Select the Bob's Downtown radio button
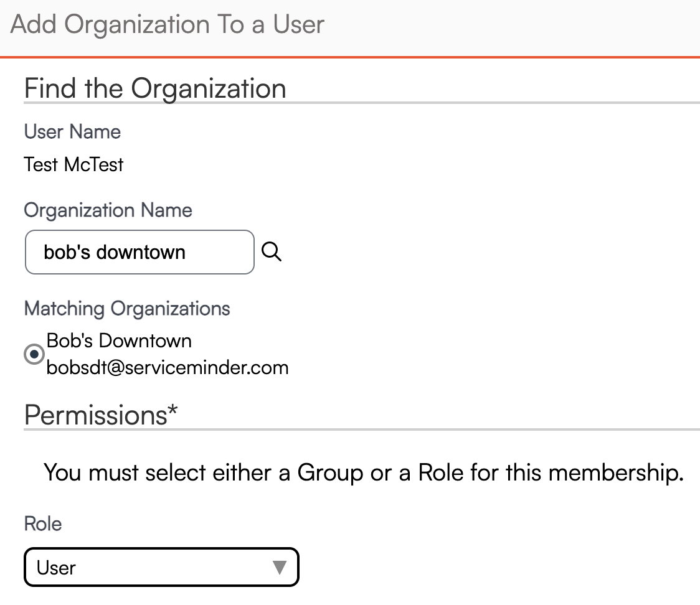The width and height of the screenshot is (700, 605). pos(34,354)
